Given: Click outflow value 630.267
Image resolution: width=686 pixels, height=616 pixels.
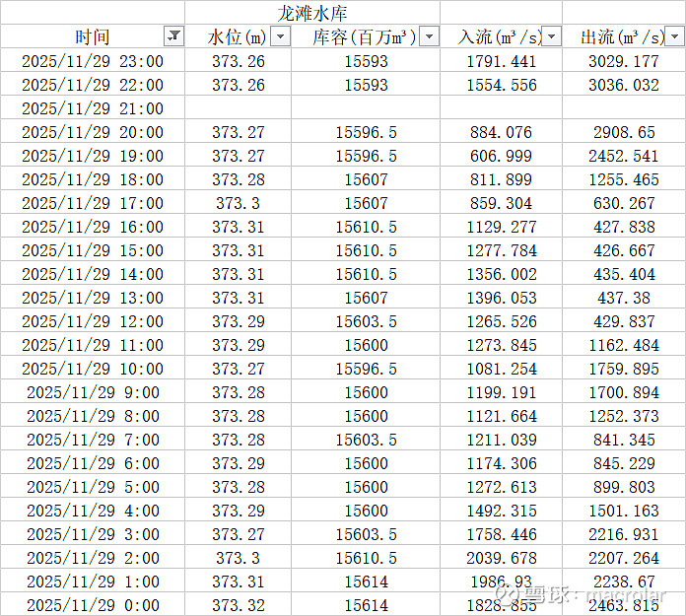Looking at the screenshot, I should [624, 202].
